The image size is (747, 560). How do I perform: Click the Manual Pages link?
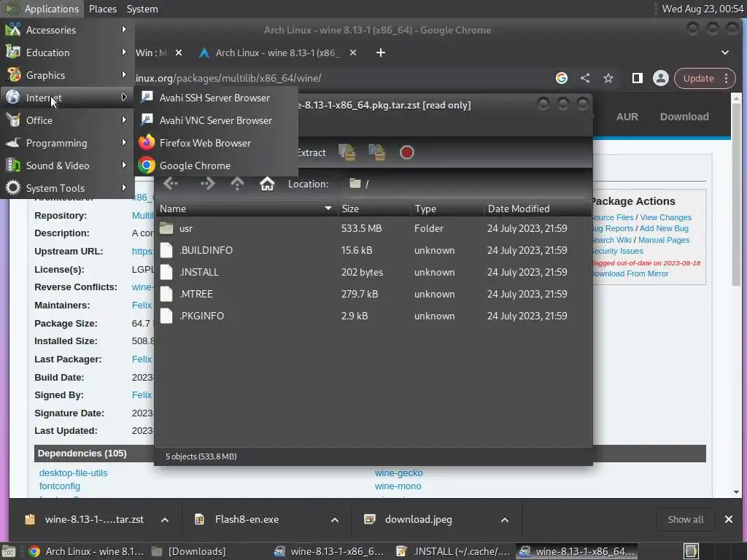click(664, 240)
